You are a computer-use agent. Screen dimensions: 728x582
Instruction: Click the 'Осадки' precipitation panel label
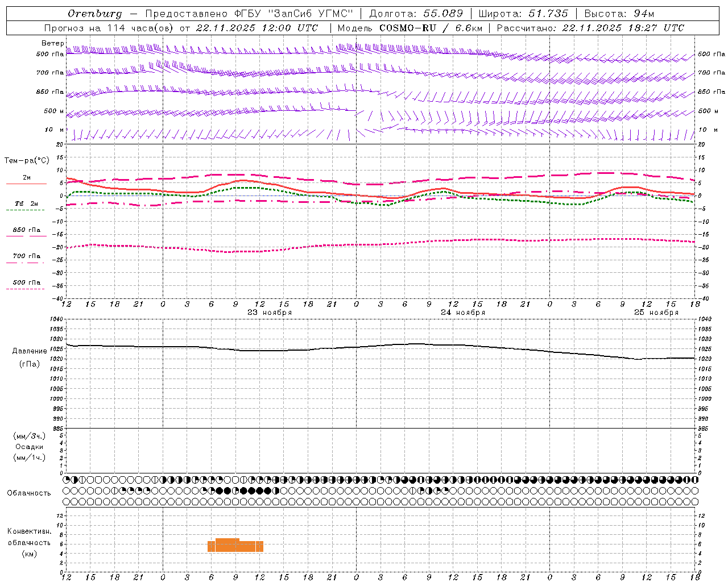click(x=30, y=447)
